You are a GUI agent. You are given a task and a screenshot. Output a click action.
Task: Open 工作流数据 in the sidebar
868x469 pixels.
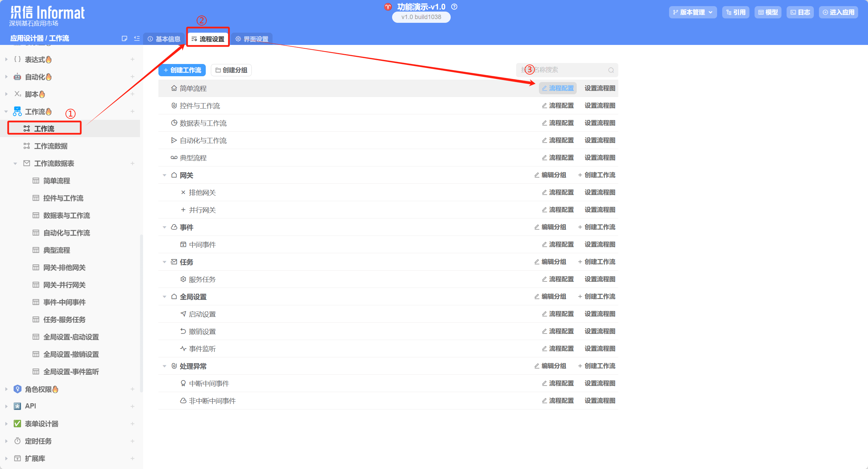click(x=51, y=146)
